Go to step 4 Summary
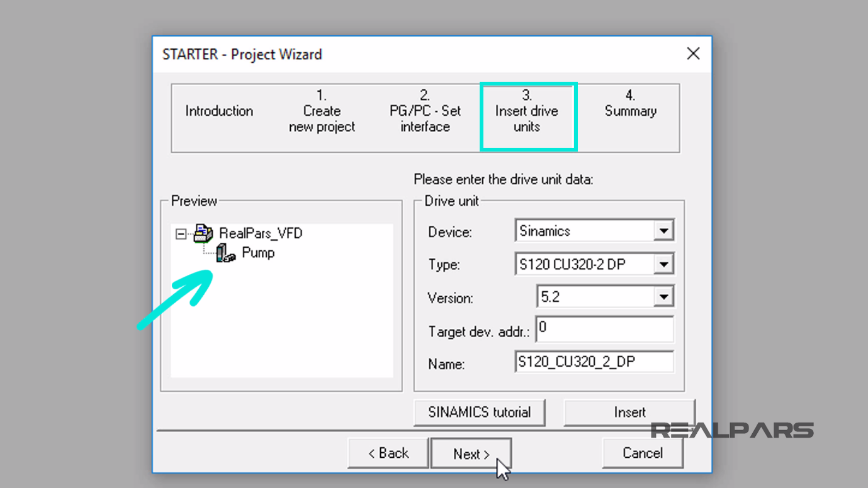The width and height of the screenshot is (868, 488). pyautogui.click(x=631, y=104)
